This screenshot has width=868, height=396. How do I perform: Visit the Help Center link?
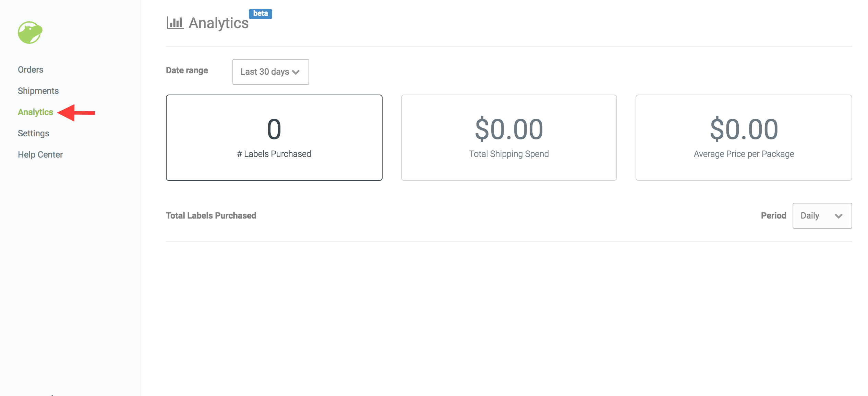[x=40, y=154]
